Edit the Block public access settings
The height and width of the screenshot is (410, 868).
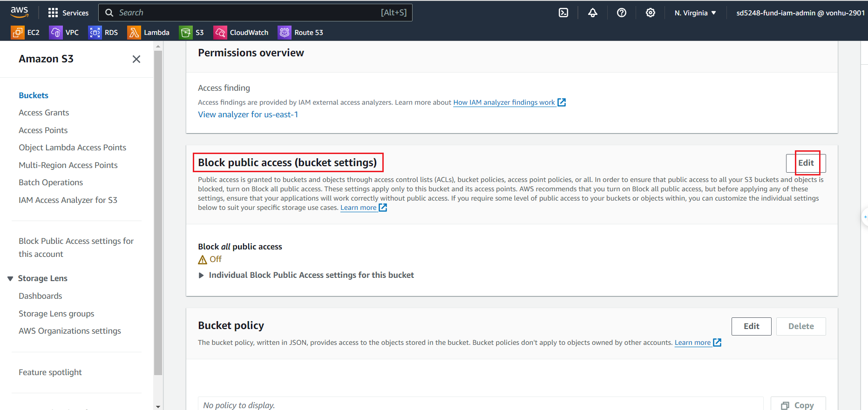pyautogui.click(x=806, y=163)
